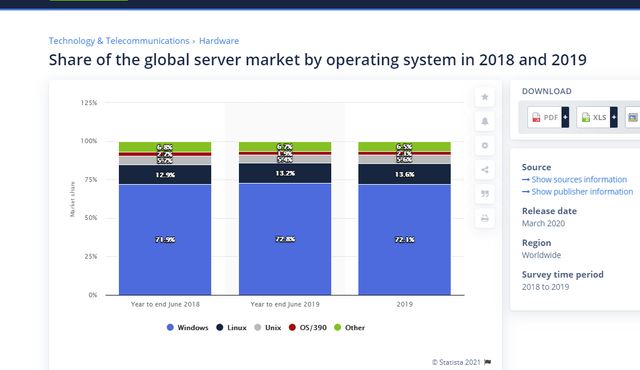Click the 'March 2020' release date text
640x370 pixels.
click(x=543, y=224)
